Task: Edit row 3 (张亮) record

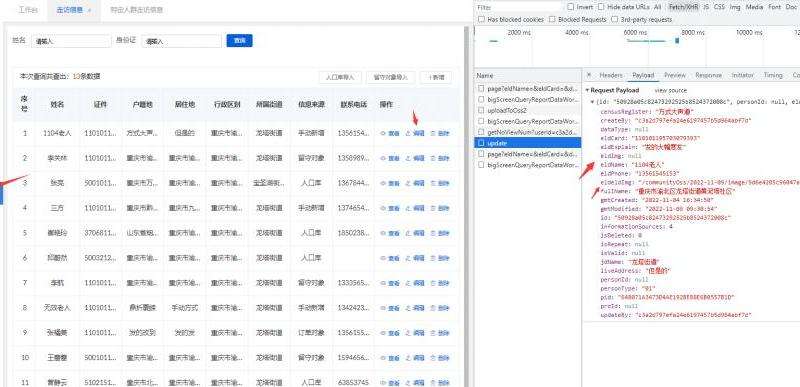Action: (415, 183)
